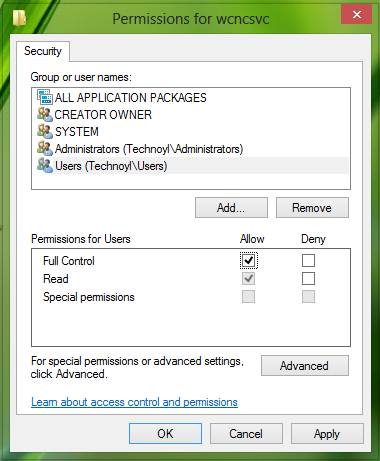Screen dimensions: 380x461
Task: Toggle the Read Allow checkbox
Action: [249, 278]
